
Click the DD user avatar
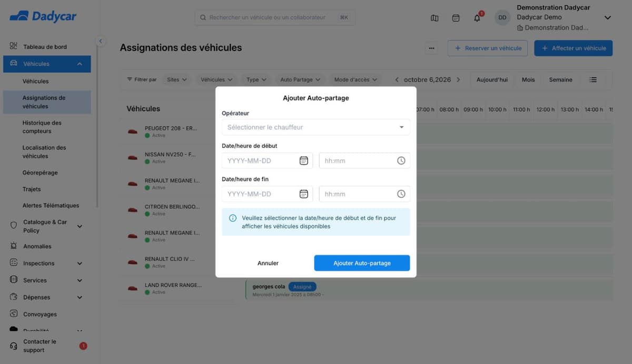502,17
